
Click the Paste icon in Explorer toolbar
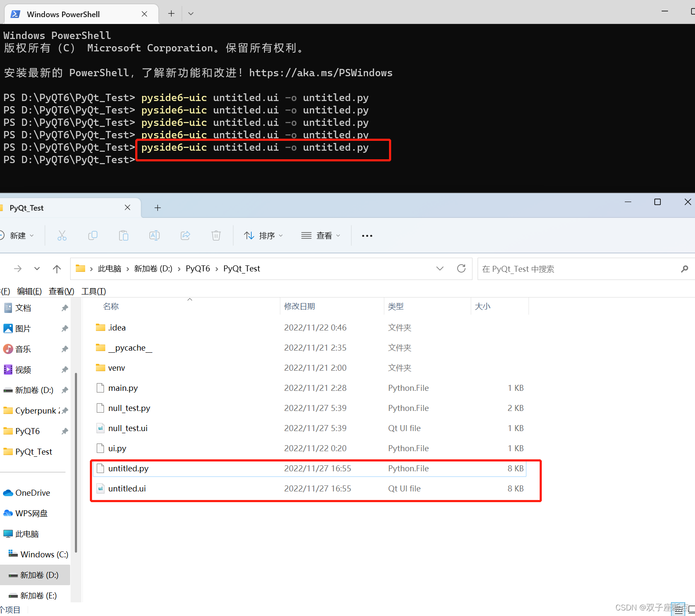coord(124,235)
